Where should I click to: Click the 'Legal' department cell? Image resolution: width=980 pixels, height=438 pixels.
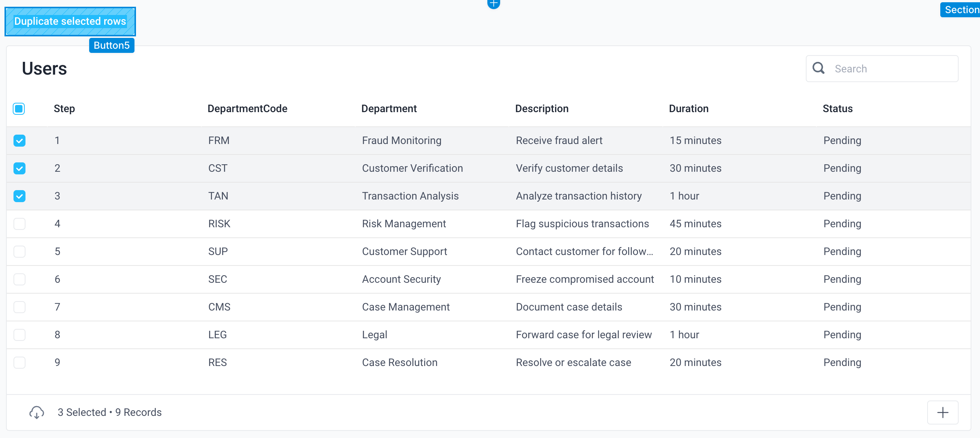coord(374,335)
